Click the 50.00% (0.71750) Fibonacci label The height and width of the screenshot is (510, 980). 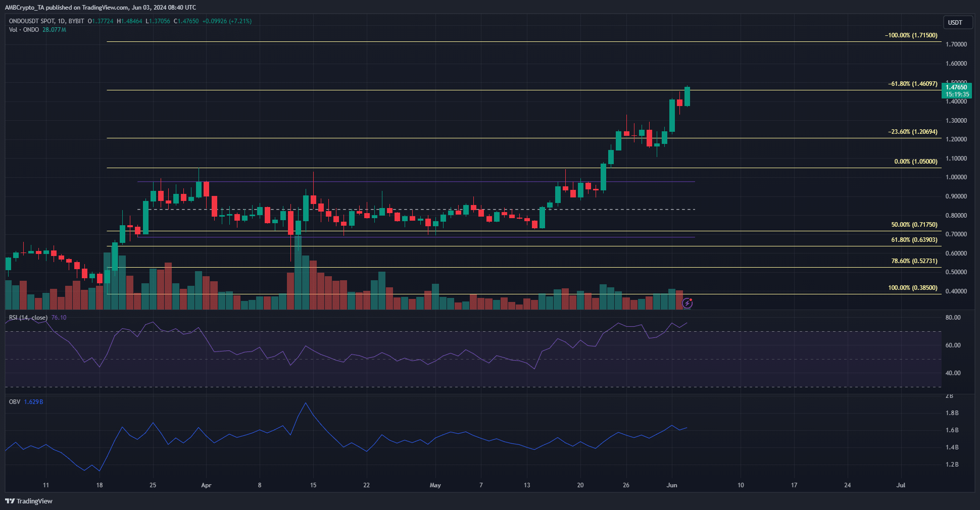point(914,225)
